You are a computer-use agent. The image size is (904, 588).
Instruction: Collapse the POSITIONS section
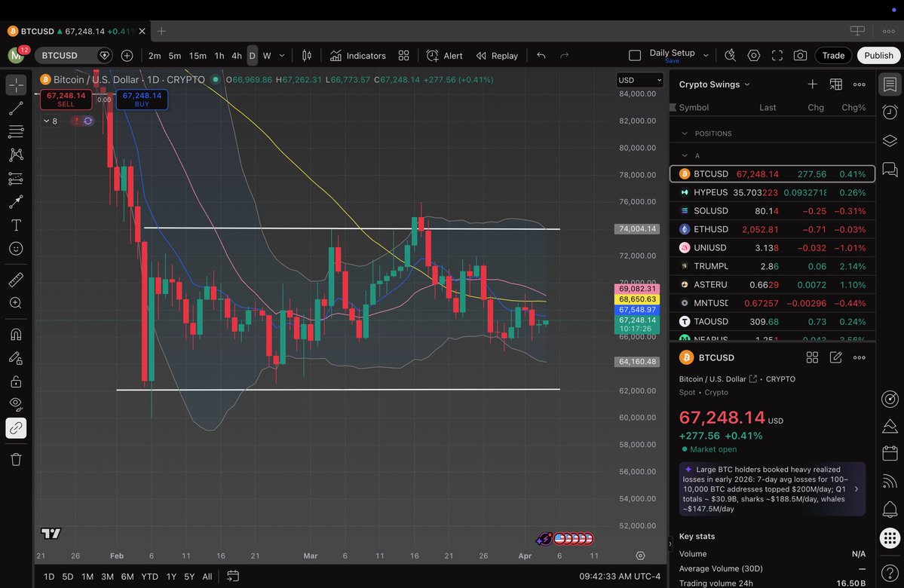click(685, 133)
